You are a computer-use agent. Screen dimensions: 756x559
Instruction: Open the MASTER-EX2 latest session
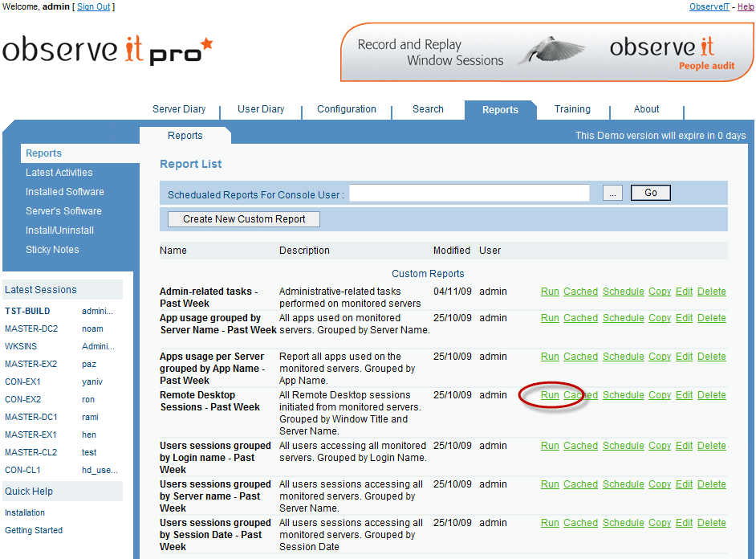click(30, 364)
